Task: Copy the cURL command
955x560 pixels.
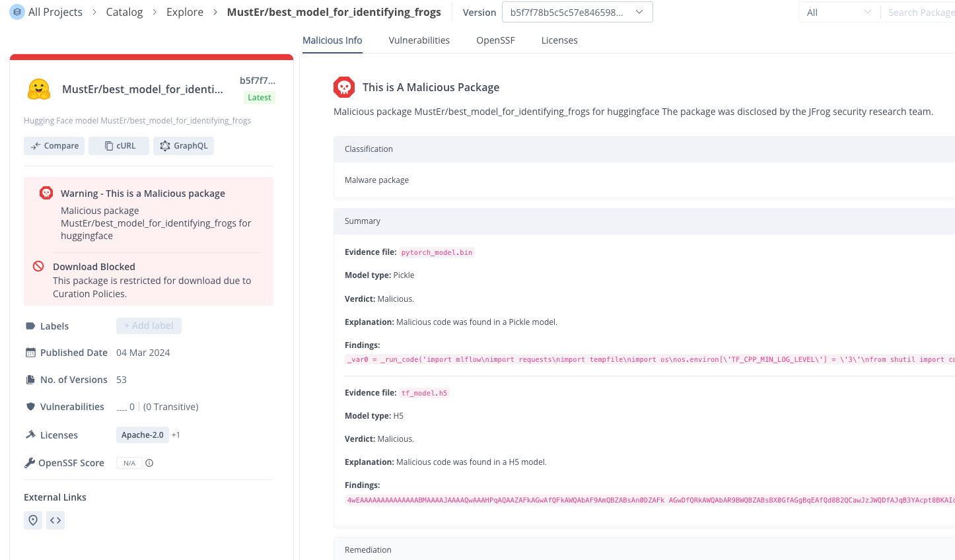Action: tap(120, 146)
